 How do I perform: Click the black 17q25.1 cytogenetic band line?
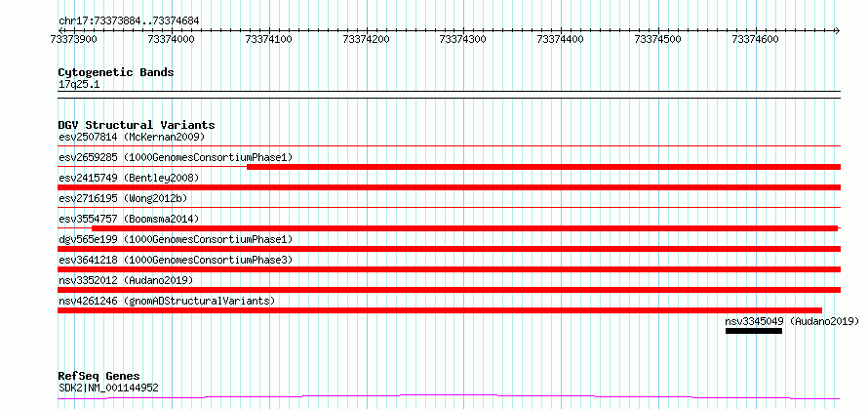(449, 95)
